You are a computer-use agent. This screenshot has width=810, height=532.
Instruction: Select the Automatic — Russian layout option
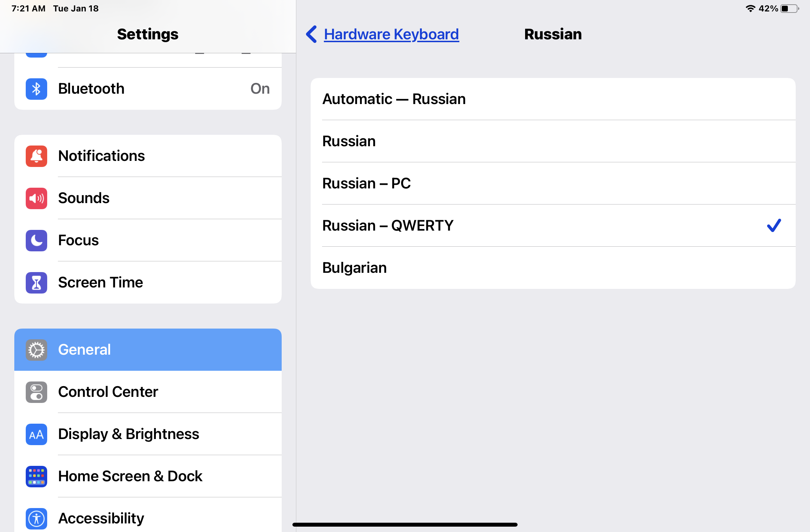point(553,99)
